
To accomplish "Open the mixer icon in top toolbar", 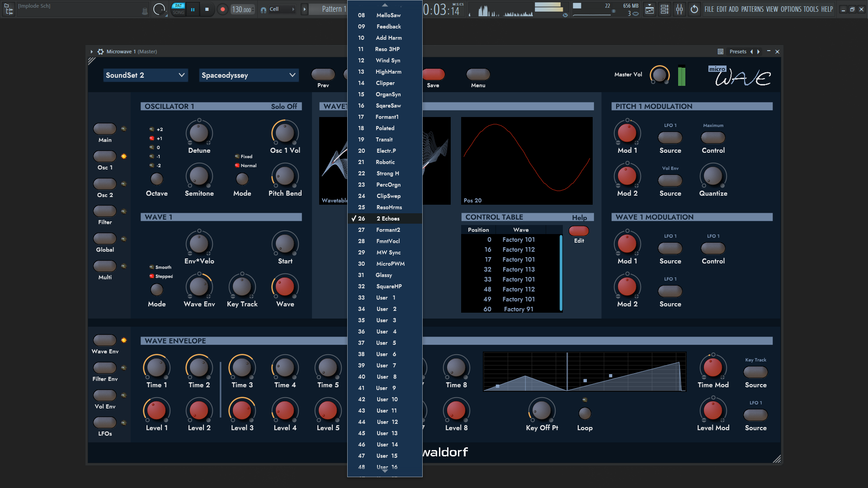I will coord(679,9).
